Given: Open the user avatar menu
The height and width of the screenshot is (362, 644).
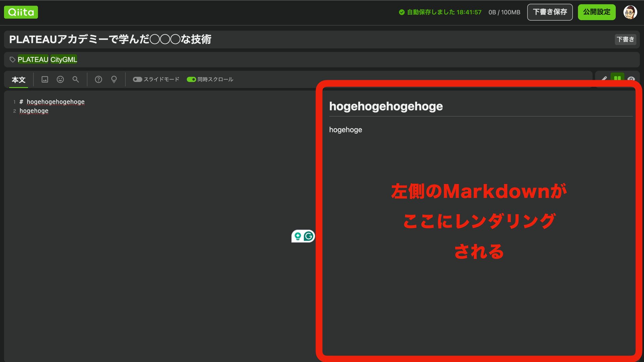Looking at the screenshot, I should pyautogui.click(x=630, y=12).
